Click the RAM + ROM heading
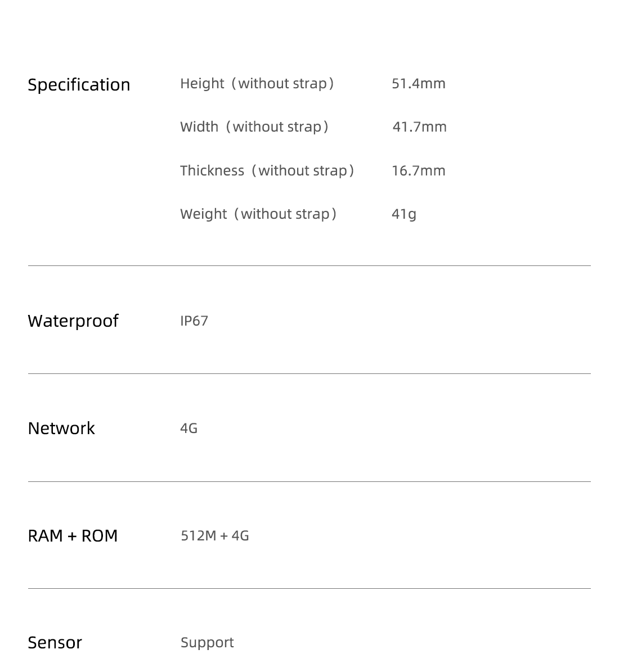The width and height of the screenshot is (619, 672). point(73,536)
